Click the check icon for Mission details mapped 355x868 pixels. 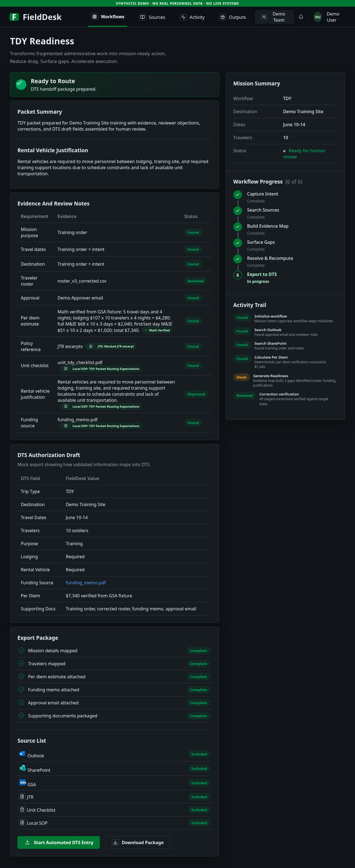pyautogui.click(x=21, y=650)
